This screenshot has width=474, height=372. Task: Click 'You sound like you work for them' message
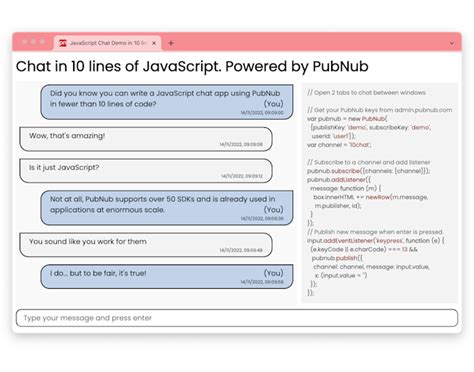146,245
